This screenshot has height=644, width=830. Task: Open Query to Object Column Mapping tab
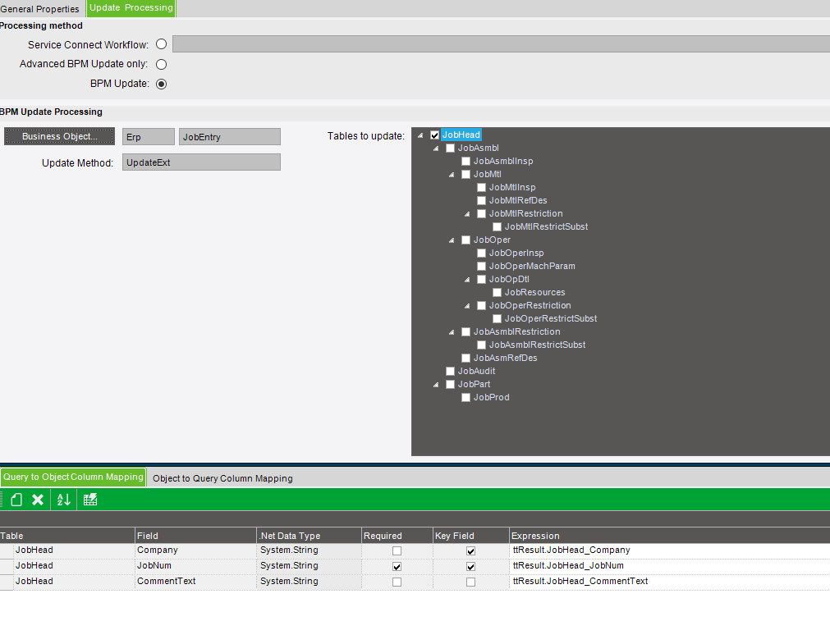tap(73, 477)
